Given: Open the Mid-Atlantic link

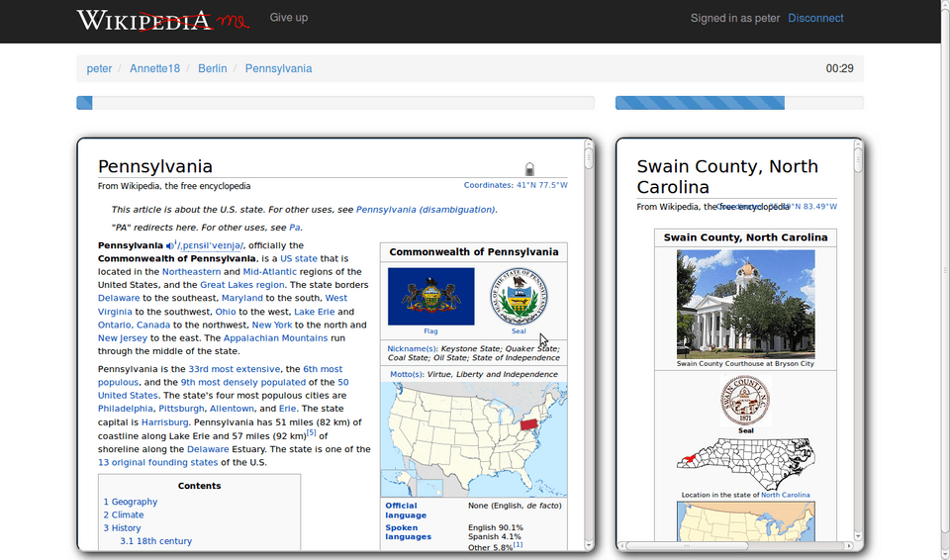Looking at the screenshot, I should (269, 272).
